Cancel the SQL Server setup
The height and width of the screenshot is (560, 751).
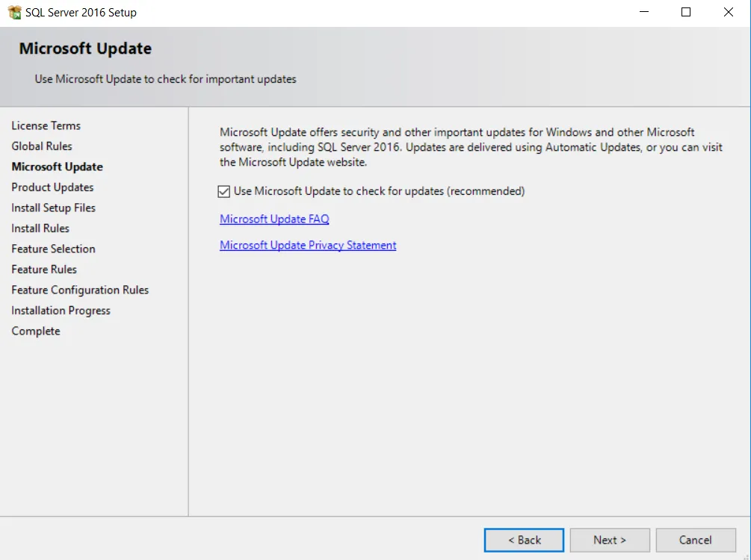[x=696, y=540]
